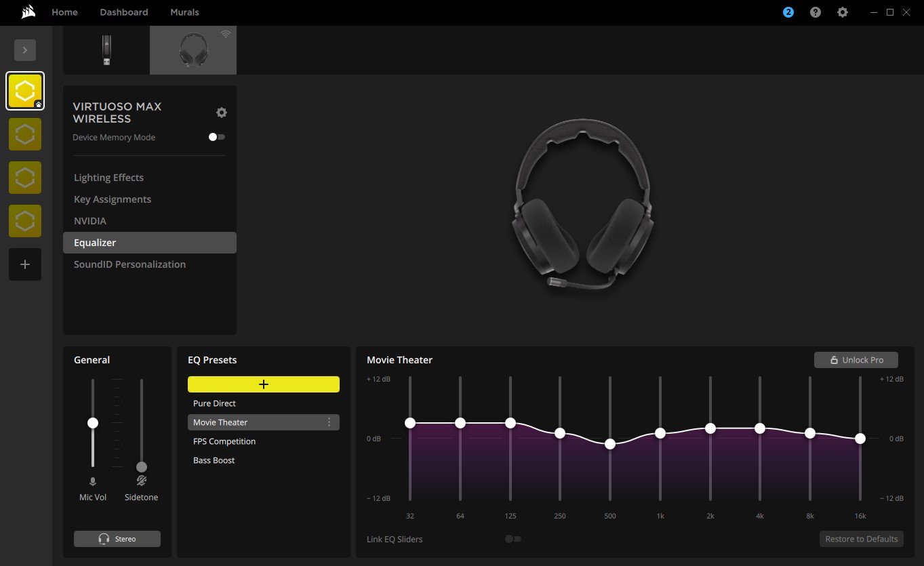Click Restore to Defaults button
The image size is (924, 566).
tap(862, 539)
